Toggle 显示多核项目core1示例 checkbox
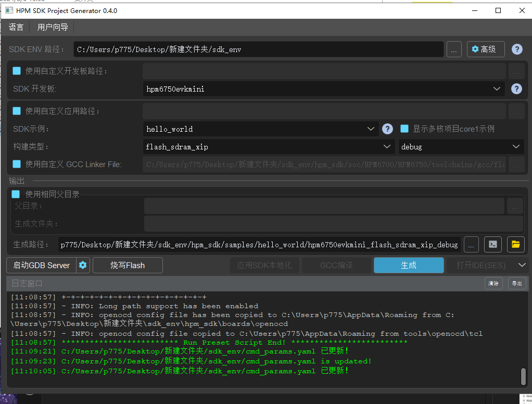 point(404,129)
